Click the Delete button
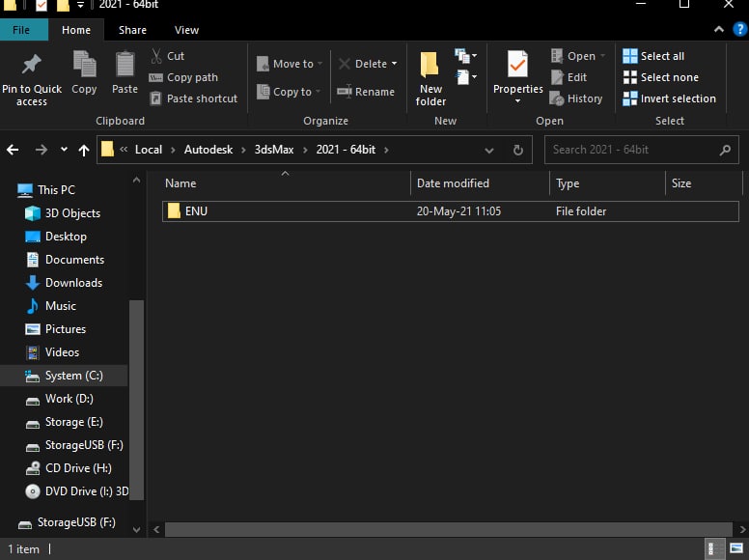The width and height of the screenshot is (749, 560). (x=363, y=64)
